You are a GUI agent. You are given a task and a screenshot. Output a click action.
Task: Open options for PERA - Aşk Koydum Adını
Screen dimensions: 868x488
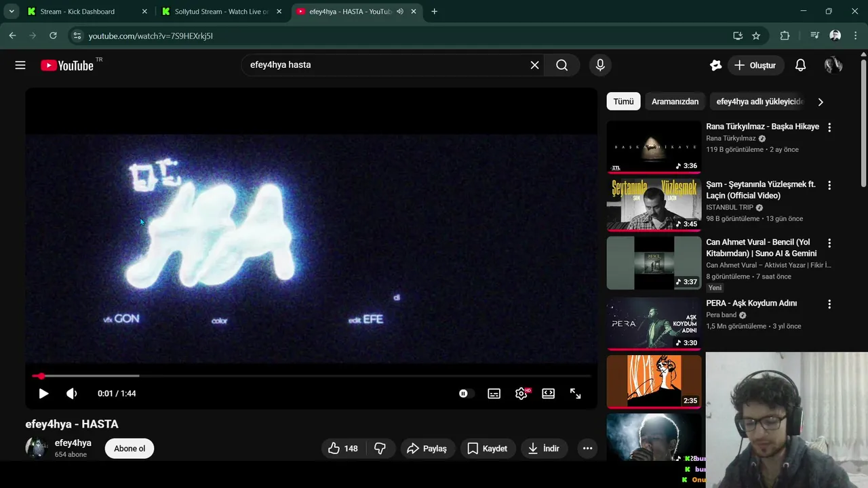(x=829, y=304)
